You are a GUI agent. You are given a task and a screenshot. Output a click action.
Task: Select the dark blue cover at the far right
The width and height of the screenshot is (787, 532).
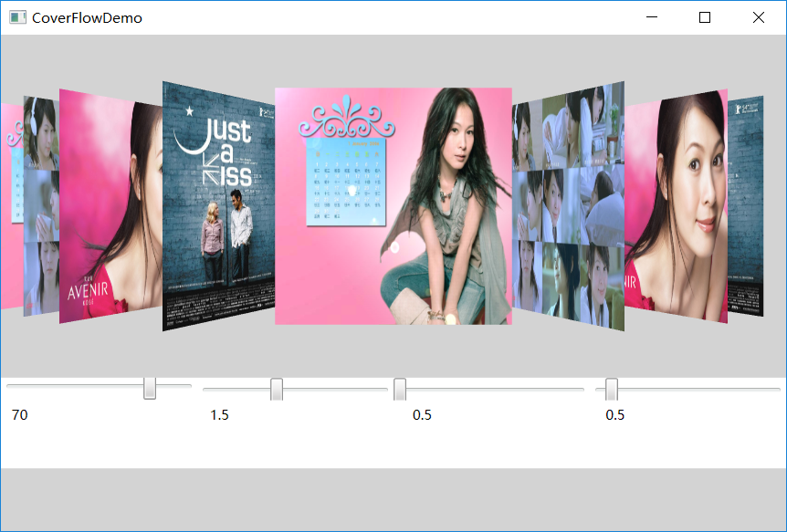click(x=745, y=206)
